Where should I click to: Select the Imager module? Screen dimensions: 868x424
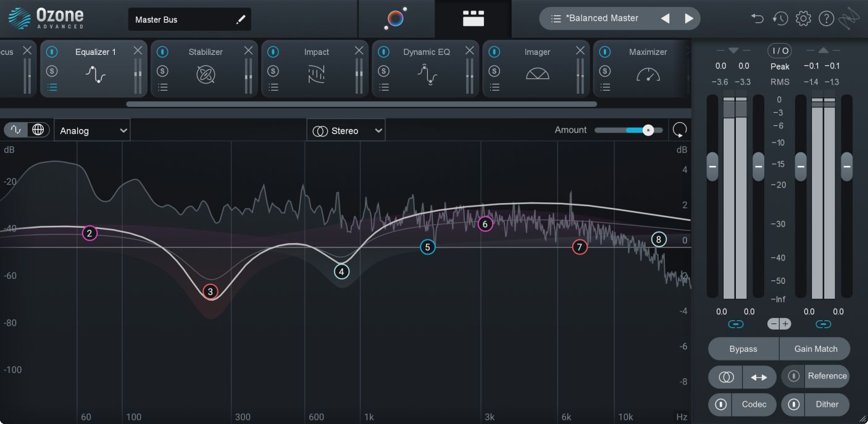pos(537,70)
